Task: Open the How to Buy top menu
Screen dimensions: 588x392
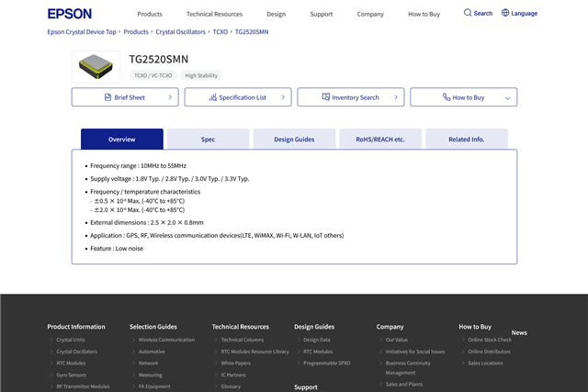Action: pos(424,15)
